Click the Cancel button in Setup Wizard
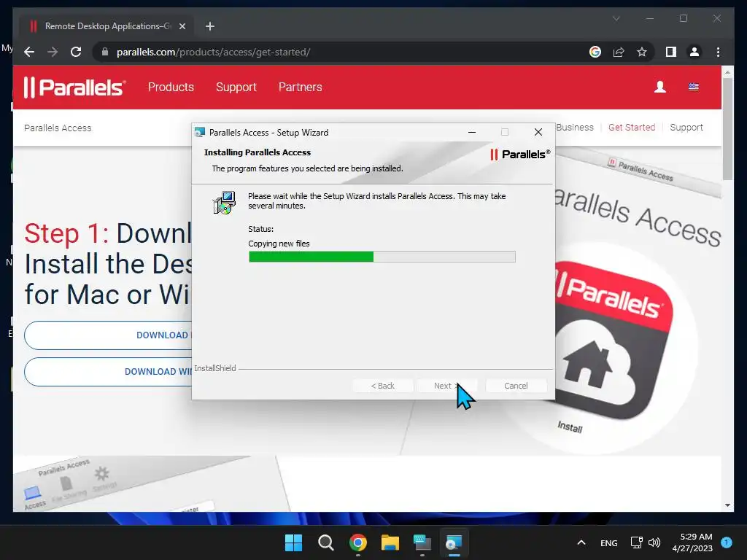Screen dimensions: 747x560 [x=516, y=386]
